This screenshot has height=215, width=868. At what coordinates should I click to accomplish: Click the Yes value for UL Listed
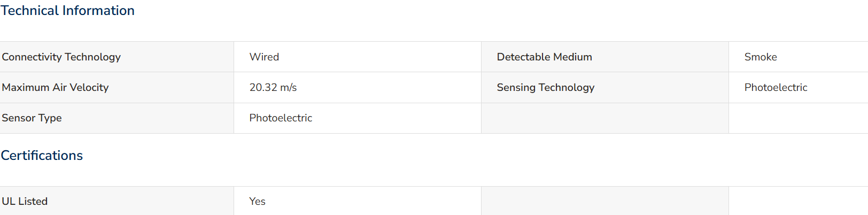point(257,201)
